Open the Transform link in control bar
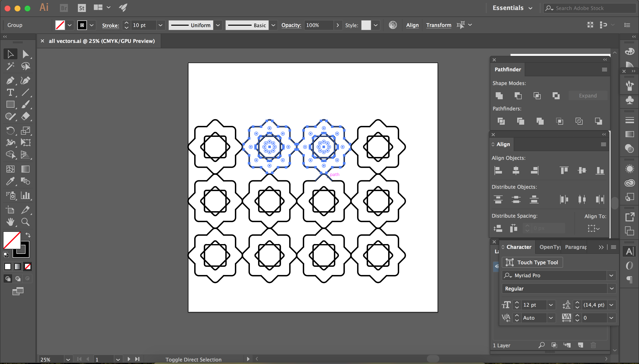The height and width of the screenshot is (364, 639). point(439,25)
